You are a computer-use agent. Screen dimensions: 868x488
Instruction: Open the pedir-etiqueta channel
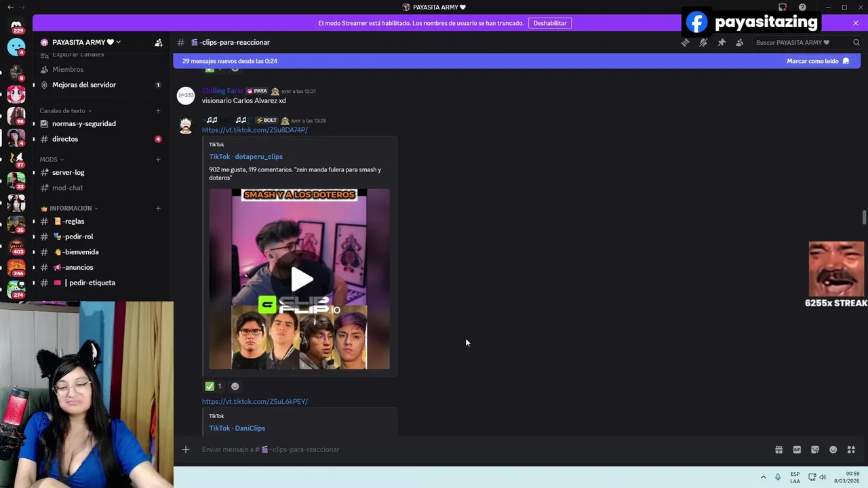pos(84,283)
